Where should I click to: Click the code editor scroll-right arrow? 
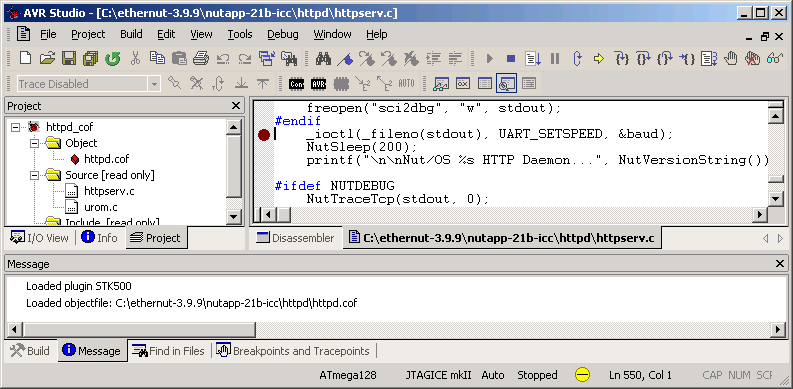760,214
